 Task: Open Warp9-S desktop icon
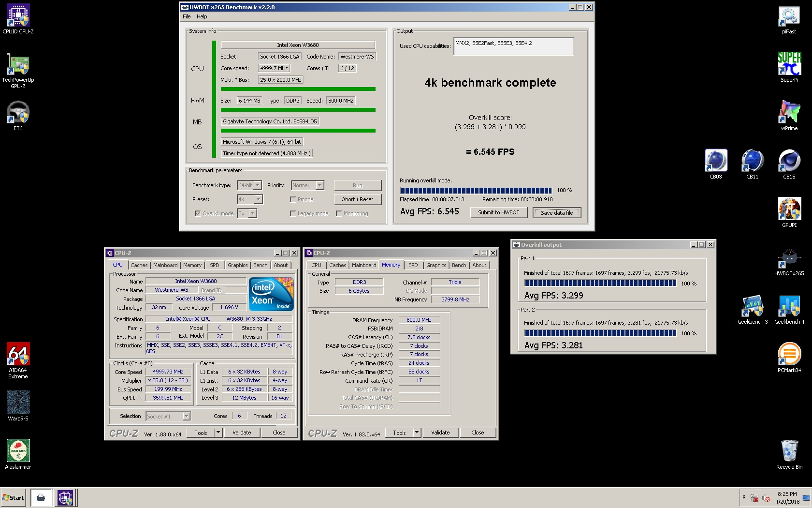(x=18, y=406)
